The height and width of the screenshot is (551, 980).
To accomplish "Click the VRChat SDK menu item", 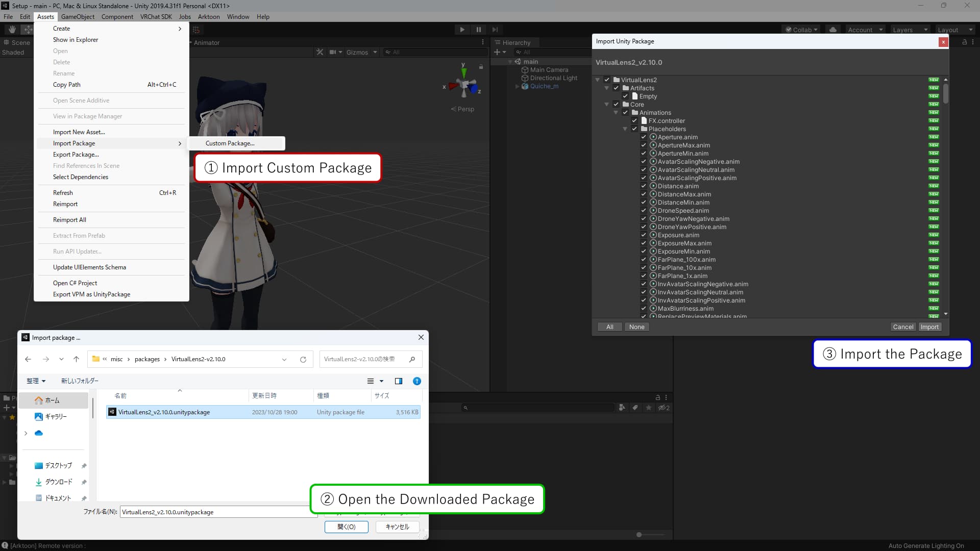I will coord(156,16).
